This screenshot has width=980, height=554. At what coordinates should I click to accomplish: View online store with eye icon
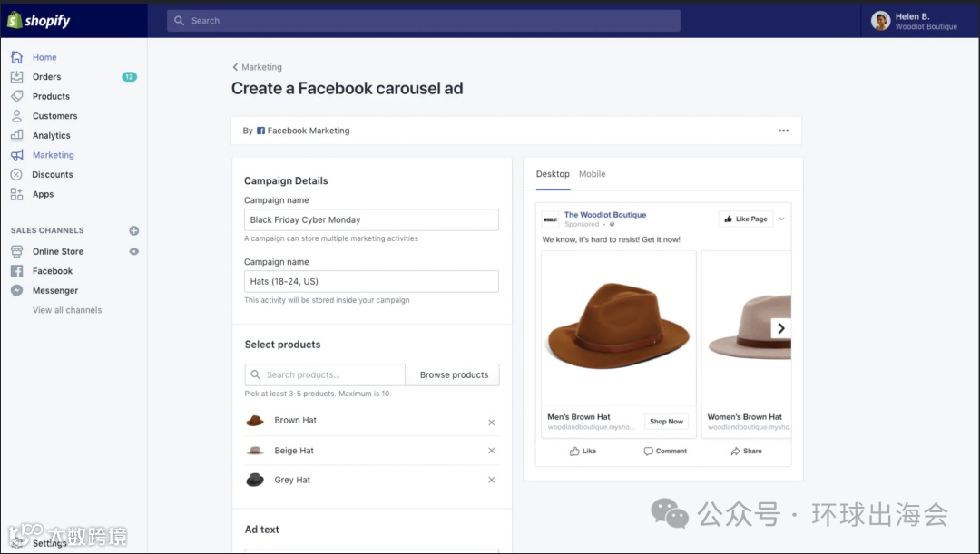click(x=133, y=251)
